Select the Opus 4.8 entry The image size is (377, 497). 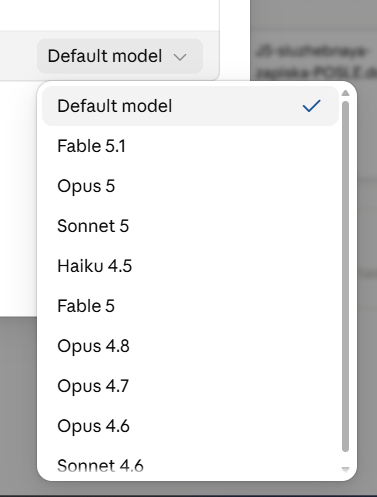(190, 346)
